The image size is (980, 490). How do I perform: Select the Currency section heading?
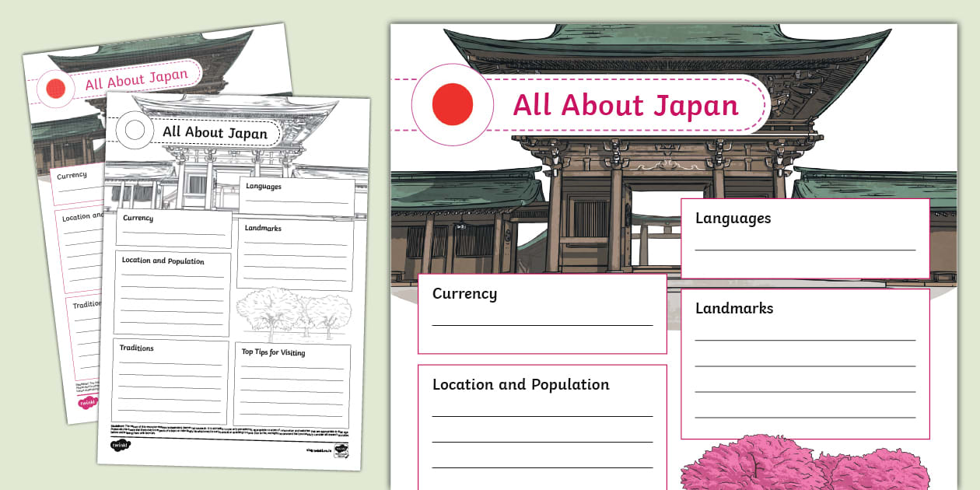464,294
